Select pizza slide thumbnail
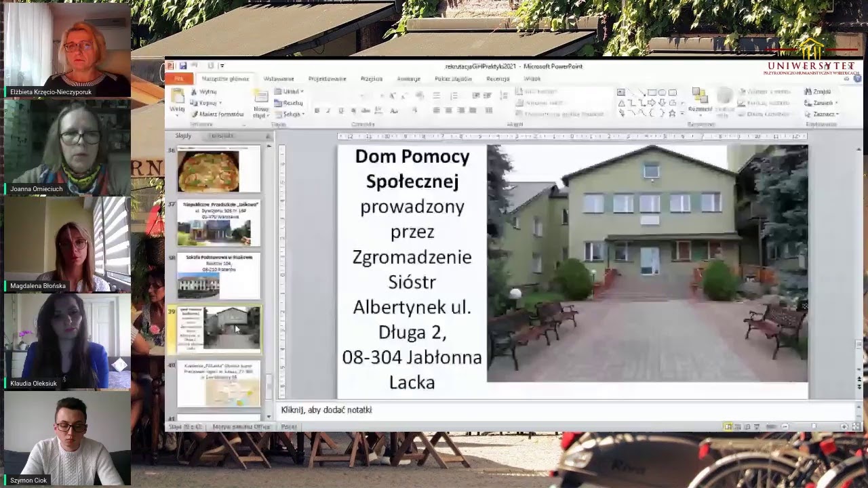868x488 pixels. [x=218, y=170]
